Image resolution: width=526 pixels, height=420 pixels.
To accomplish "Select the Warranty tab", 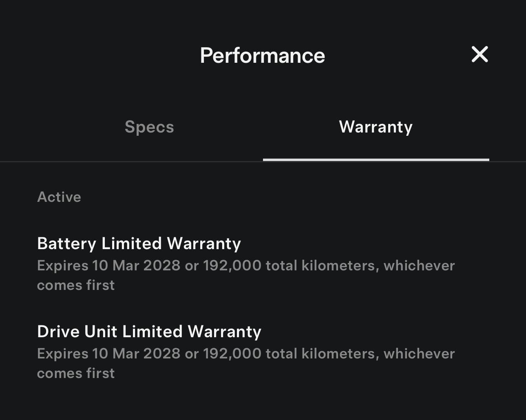I will point(376,127).
